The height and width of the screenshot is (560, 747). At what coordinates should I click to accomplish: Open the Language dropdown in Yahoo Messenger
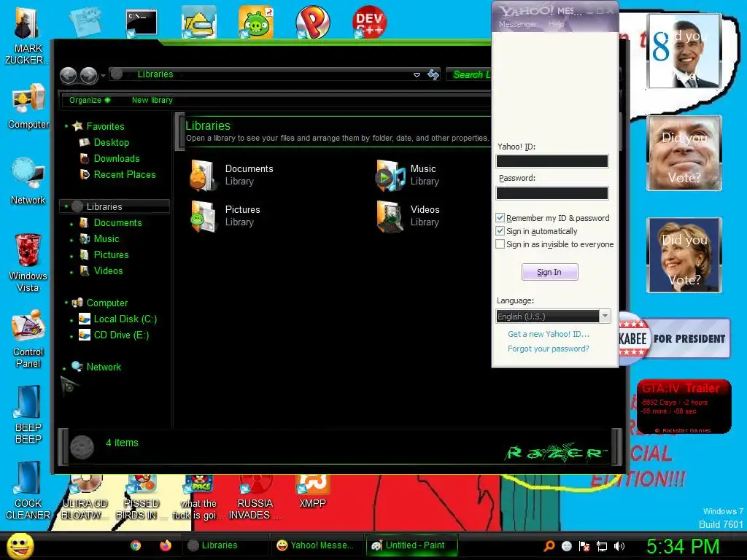coord(605,316)
